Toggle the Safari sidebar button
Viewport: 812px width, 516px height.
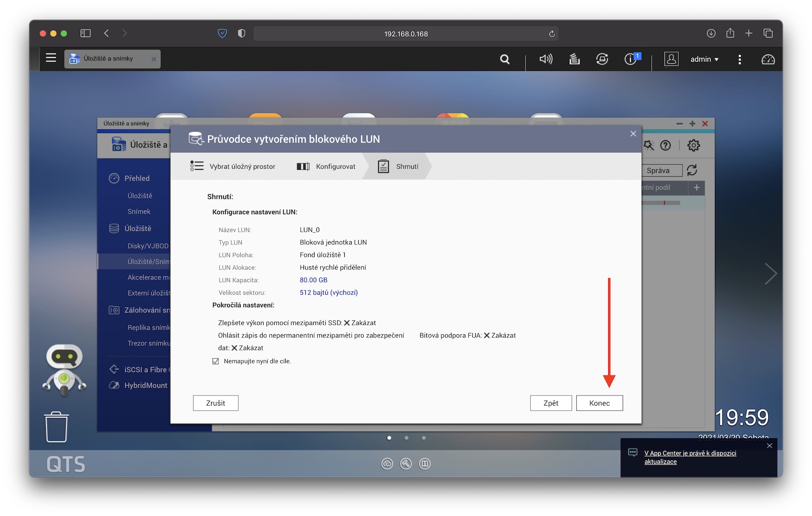pos(85,33)
